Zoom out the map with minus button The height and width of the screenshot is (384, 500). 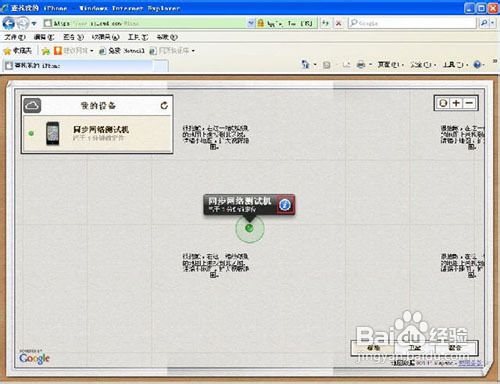[x=469, y=103]
